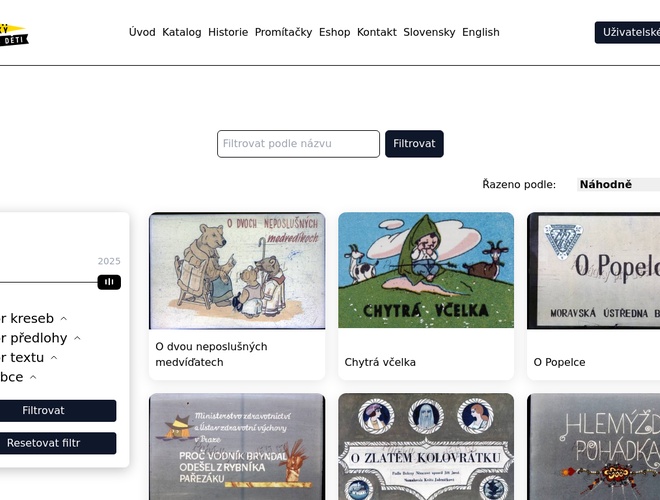Expand the 'kreseb' author filter chevron
This screenshot has width=660, height=500.
click(x=64, y=319)
